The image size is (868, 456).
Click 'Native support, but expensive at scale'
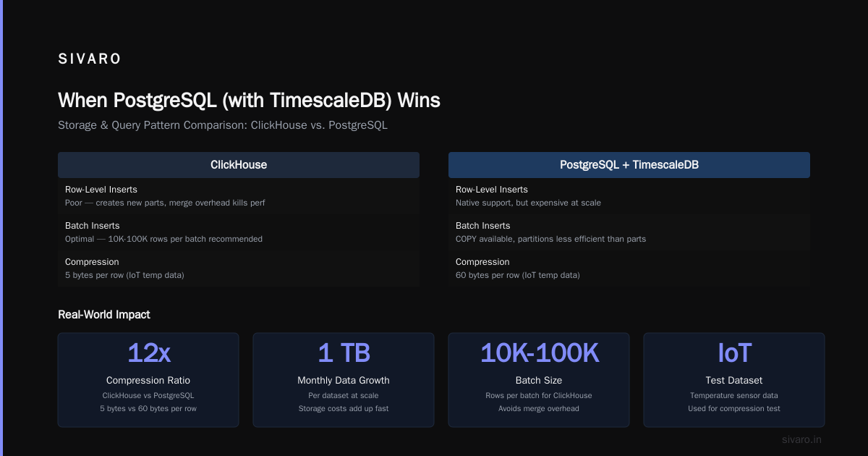click(x=528, y=203)
